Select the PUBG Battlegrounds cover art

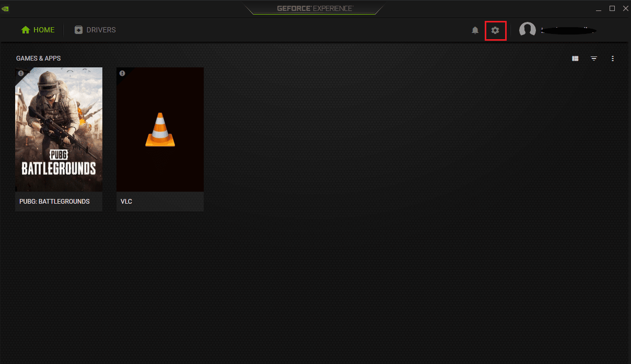59,129
